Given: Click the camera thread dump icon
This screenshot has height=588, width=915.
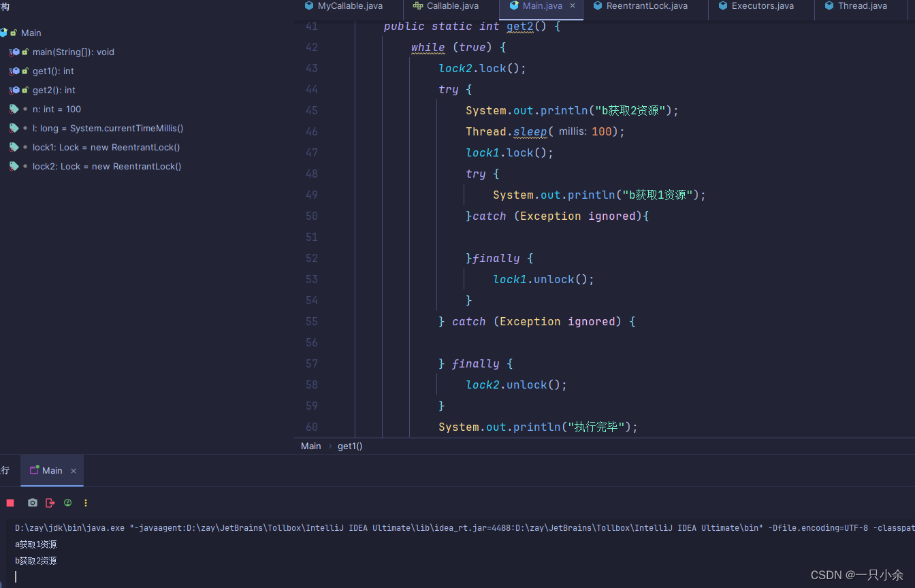Looking at the screenshot, I should [32, 503].
